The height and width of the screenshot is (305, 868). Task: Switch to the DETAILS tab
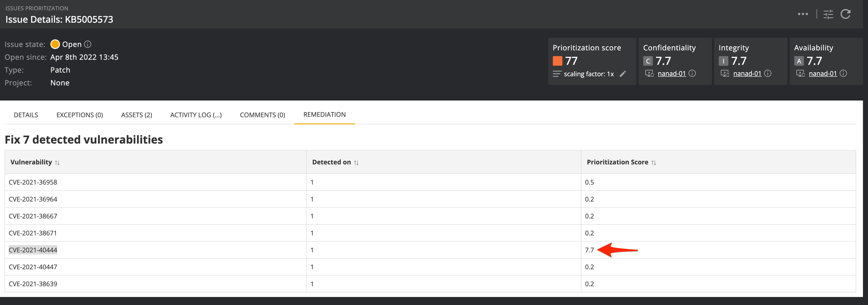(26, 115)
